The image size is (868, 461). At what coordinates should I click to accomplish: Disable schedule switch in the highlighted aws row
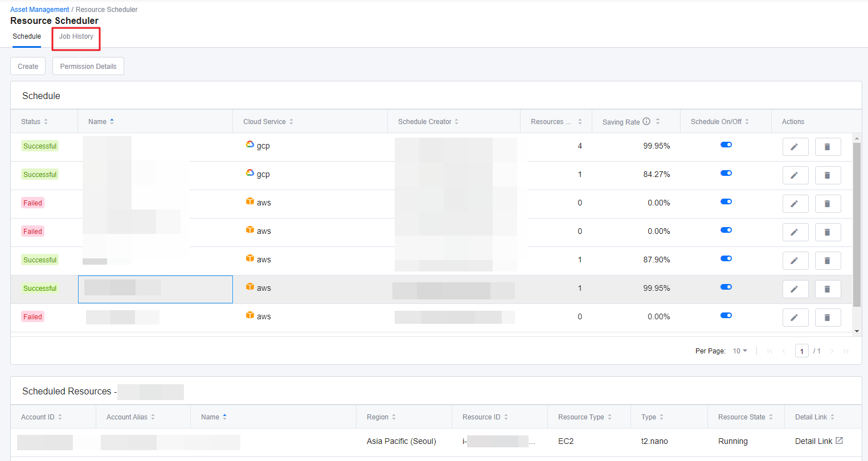[x=726, y=287]
